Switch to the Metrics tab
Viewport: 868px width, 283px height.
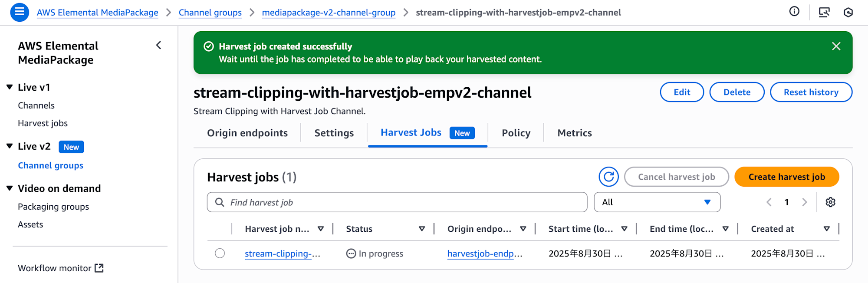click(x=575, y=133)
